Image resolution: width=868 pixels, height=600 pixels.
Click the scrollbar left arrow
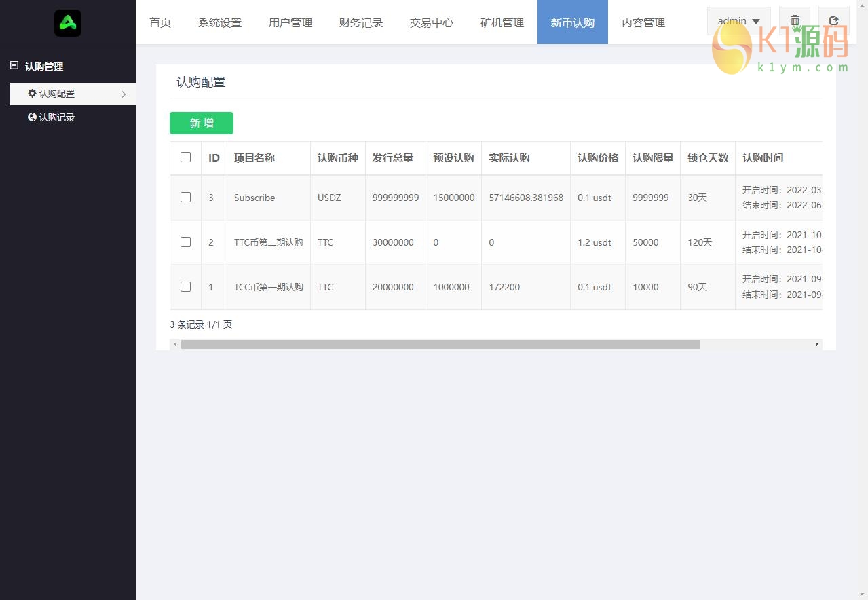click(175, 345)
